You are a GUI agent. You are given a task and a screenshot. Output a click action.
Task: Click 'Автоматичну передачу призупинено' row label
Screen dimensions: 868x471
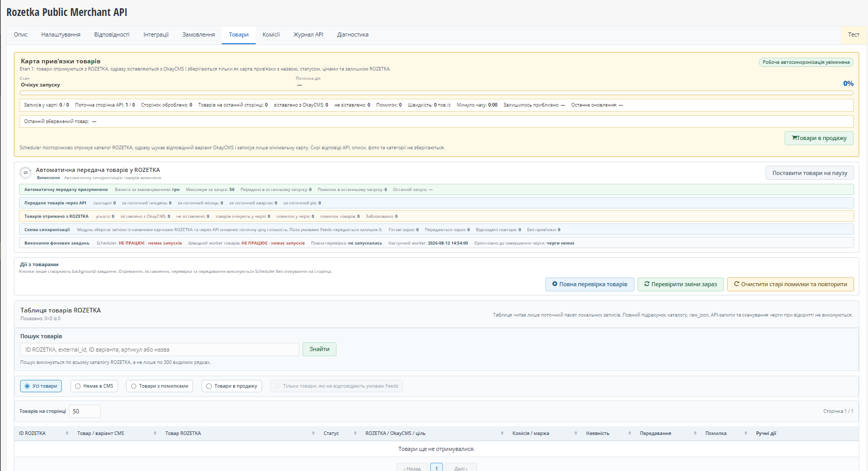[x=66, y=189]
